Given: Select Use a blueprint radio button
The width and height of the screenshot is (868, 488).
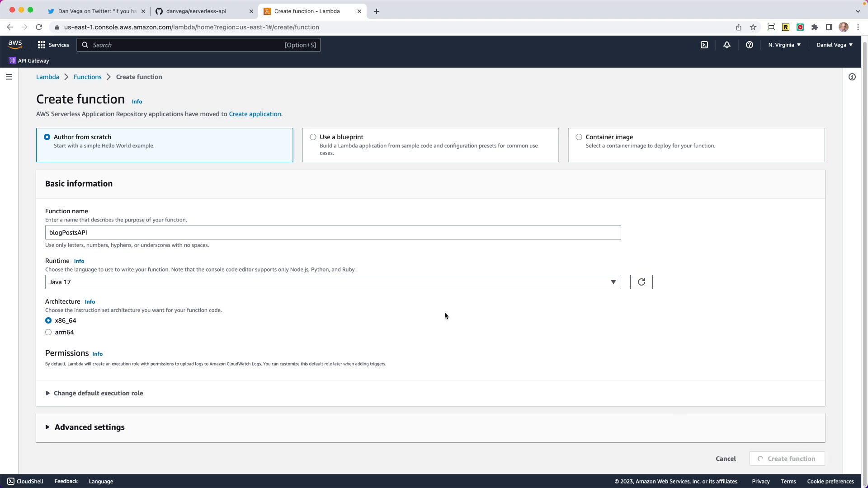Looking at the screenshot, I should (x=313, y=136).
